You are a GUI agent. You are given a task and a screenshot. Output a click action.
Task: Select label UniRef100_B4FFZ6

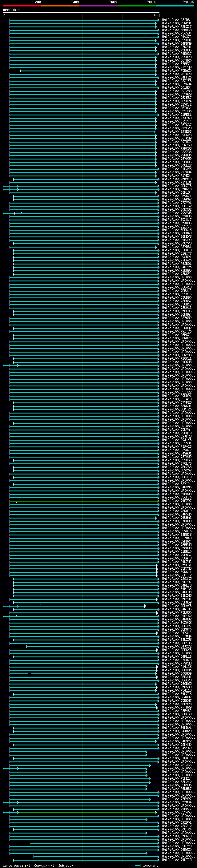click(177, 78)
